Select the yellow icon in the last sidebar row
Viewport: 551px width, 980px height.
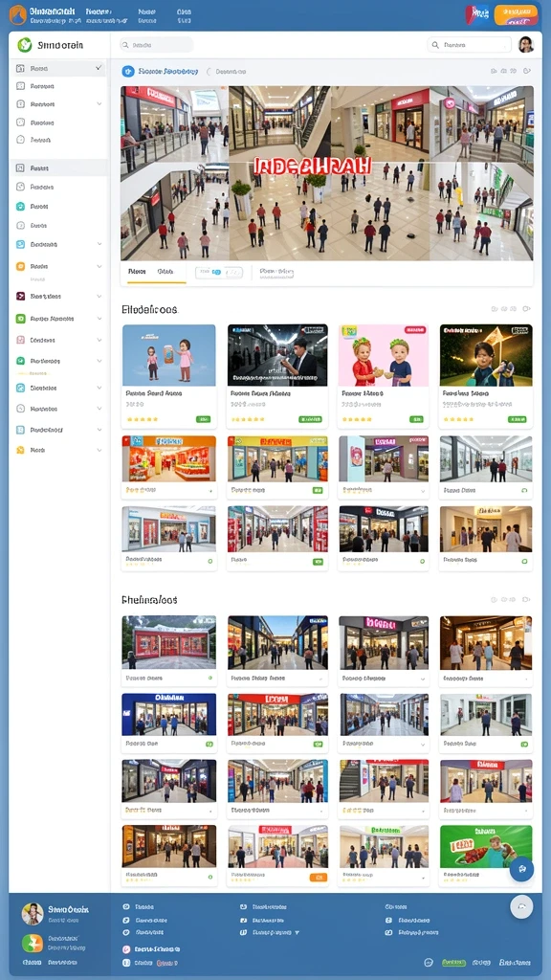coord(20,450)
